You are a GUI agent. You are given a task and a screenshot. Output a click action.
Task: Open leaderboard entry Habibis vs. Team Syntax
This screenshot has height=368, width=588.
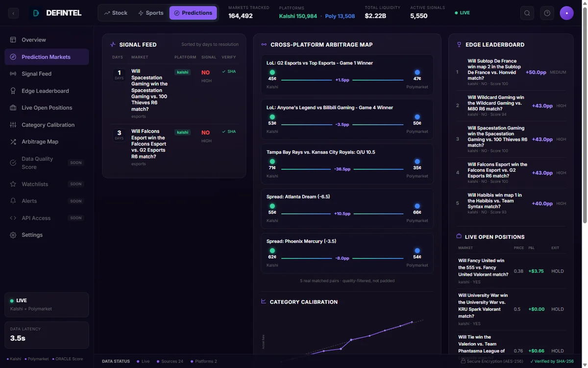[x=511, y=203]
